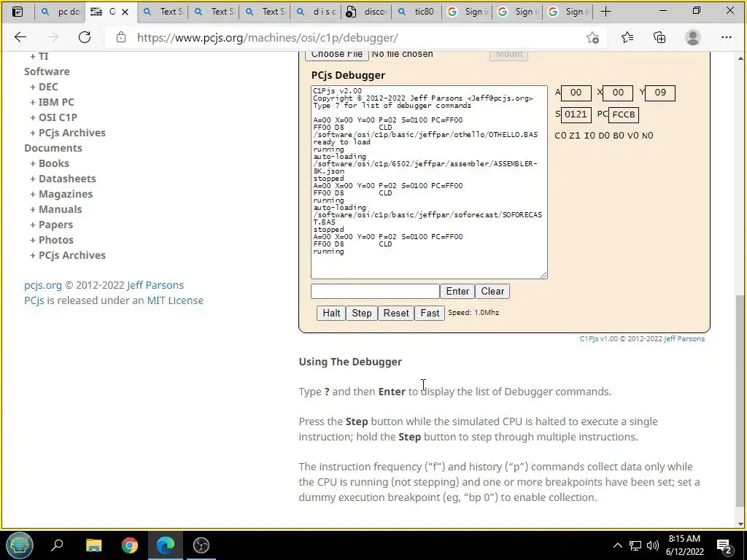Image resolution: width=747 pixels, height=560 pixels.
Task: Click the A register value box
Action: 576,93
